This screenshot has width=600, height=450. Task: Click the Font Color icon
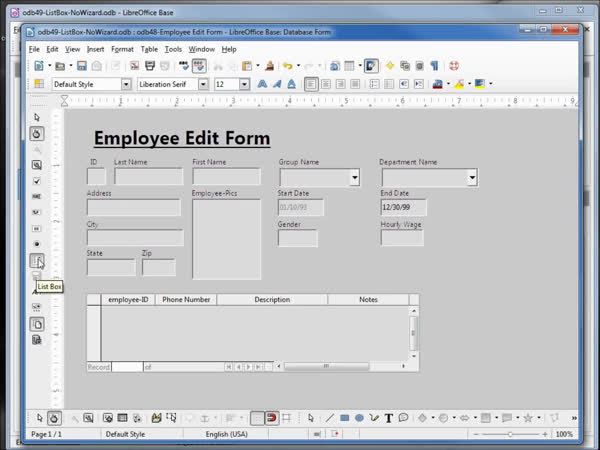click(437, 84)
